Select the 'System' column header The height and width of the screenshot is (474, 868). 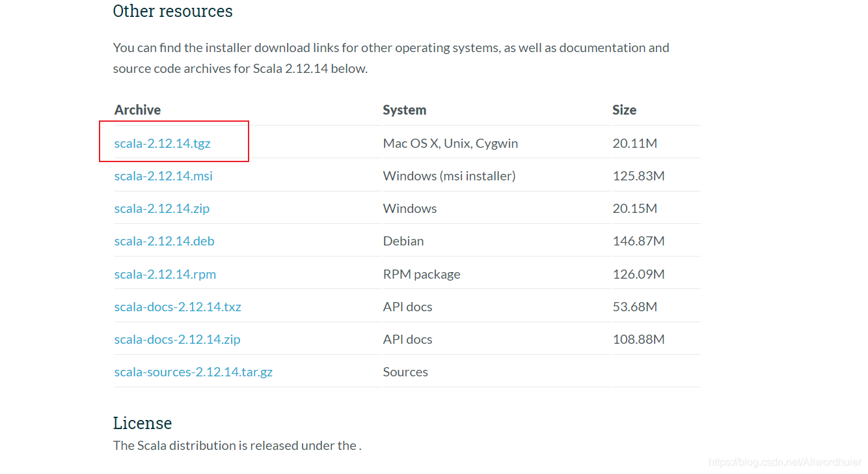(405, 110)
